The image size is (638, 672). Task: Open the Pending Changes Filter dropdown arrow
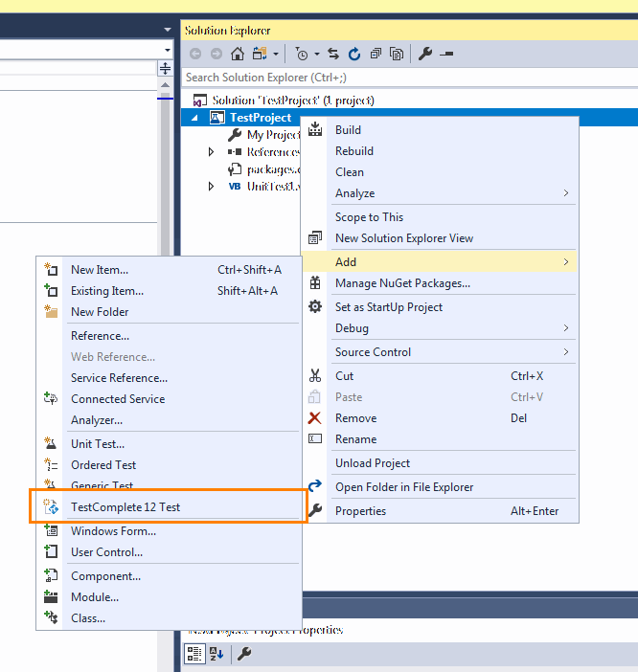click(317, 54)
